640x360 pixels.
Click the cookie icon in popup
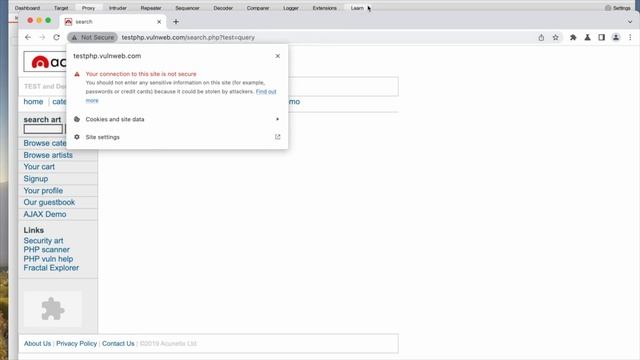(x=77, y=119)
